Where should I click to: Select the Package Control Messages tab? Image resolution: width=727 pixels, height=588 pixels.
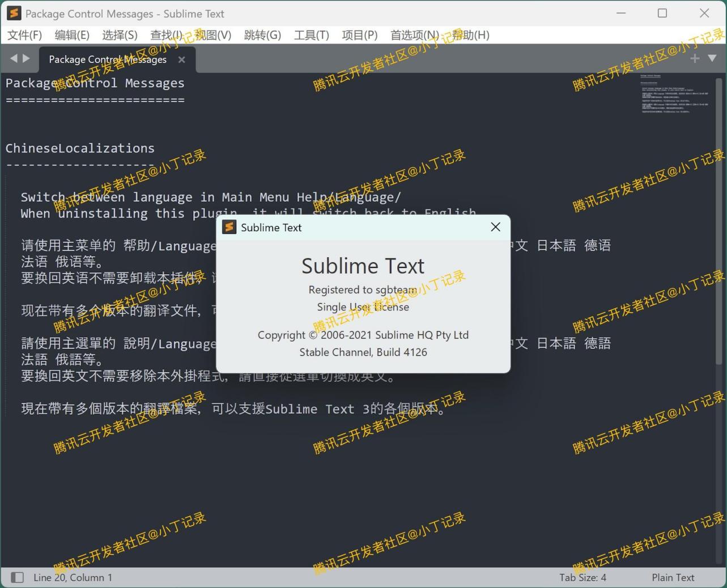(107, 59)
